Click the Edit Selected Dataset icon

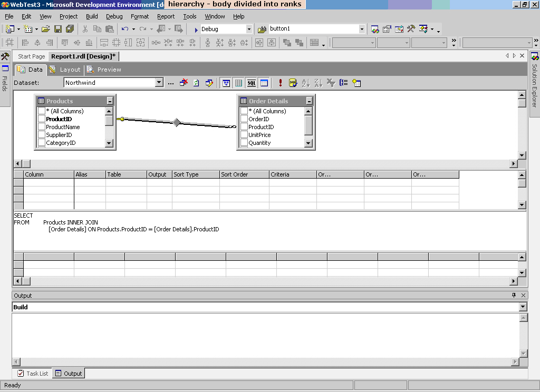[x=209, y=83]
